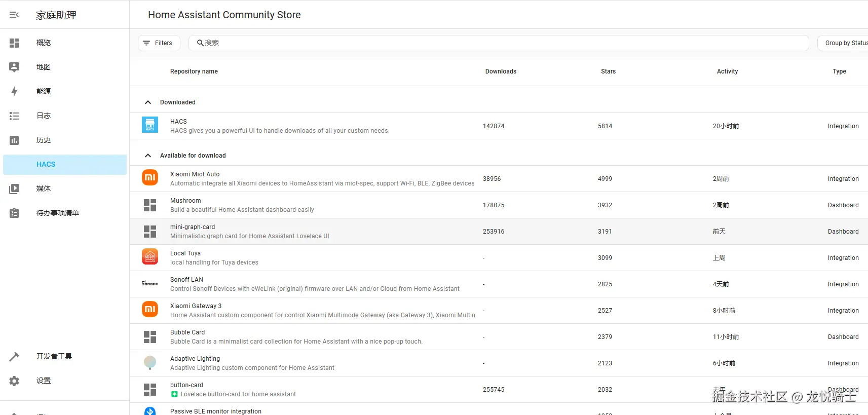Open the Local Tuya repository row
Viewport: 868px width, 415px height.
[322, 258]
